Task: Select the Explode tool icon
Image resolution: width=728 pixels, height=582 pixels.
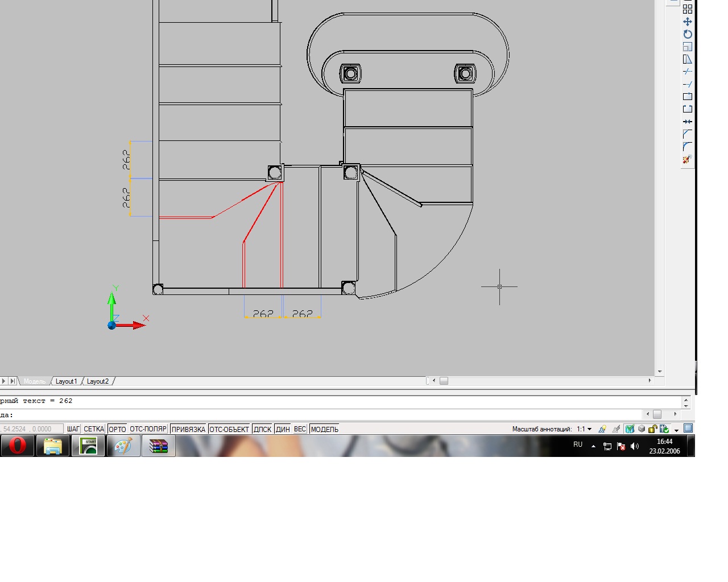Action: point(688,160)
